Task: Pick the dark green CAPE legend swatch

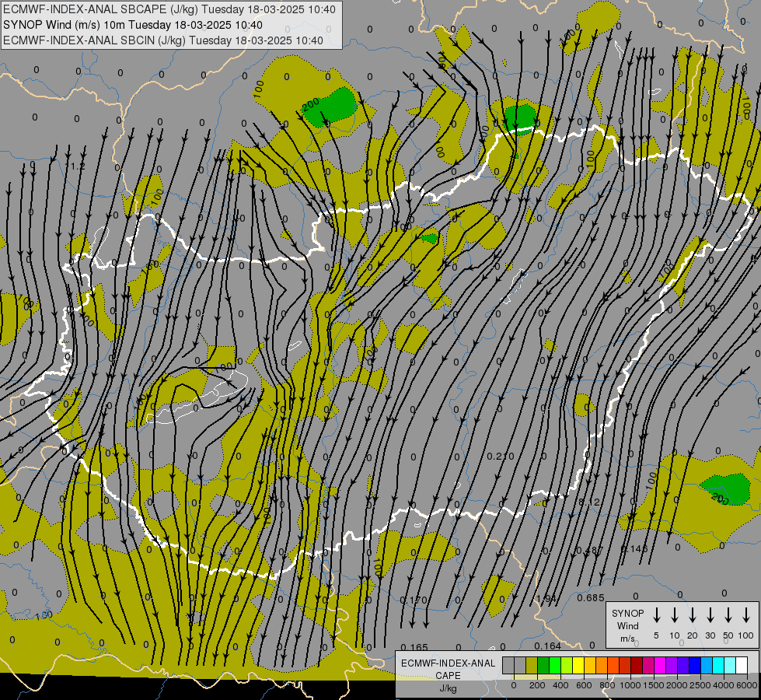Action: tap(543, 665)
